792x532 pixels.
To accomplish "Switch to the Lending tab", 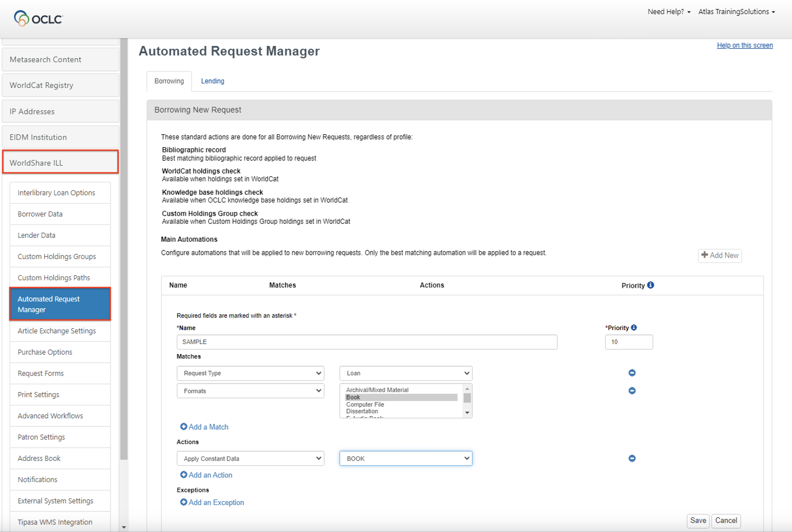I will pyautogui.click(x=212, y=81).
